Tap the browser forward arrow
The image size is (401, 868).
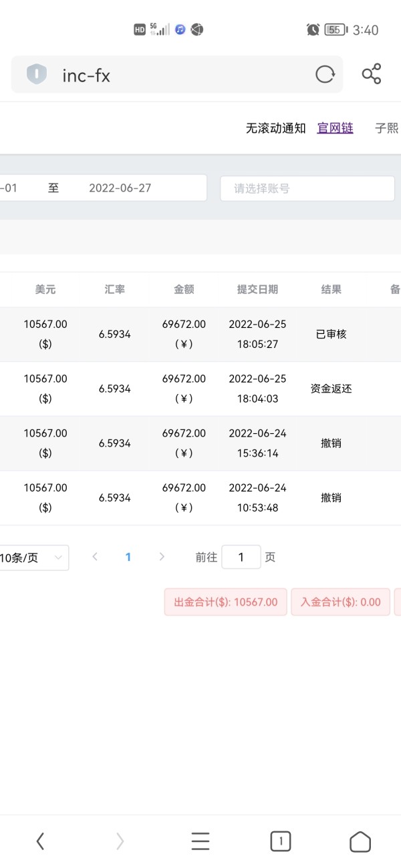[120, 841]
